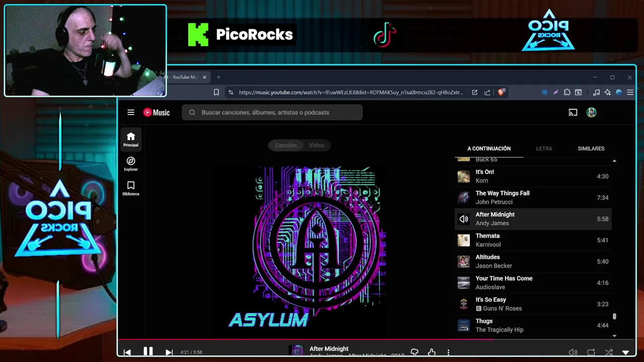The height and width of the screenshot is (362, 644).
Task: Open site settings icon in address bar
Action: 230,93
